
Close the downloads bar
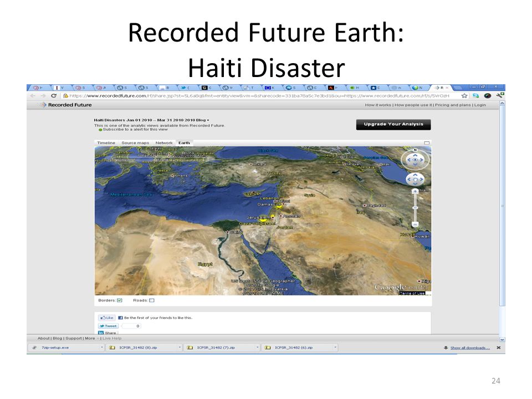498,348
